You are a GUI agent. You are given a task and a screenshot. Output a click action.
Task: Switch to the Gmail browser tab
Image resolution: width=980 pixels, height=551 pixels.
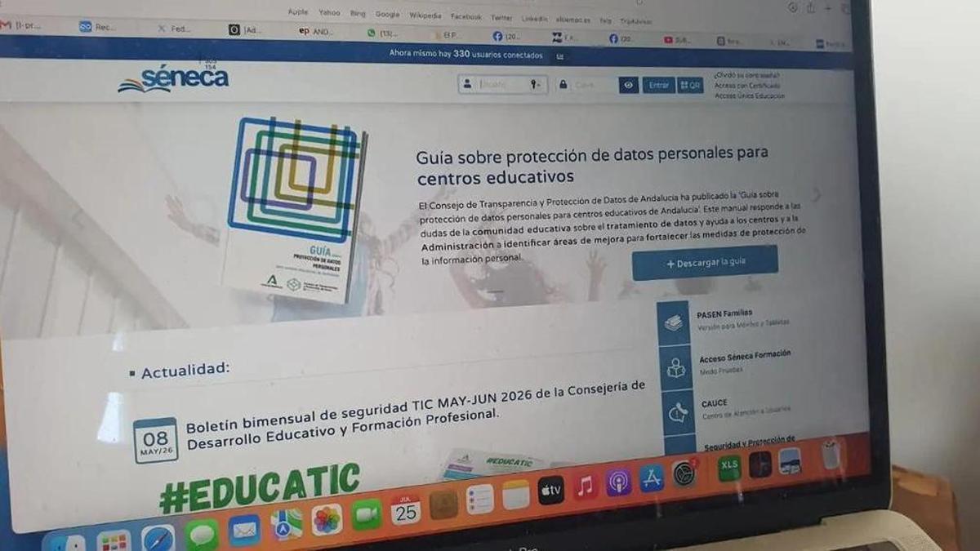(x=20, y=25)
